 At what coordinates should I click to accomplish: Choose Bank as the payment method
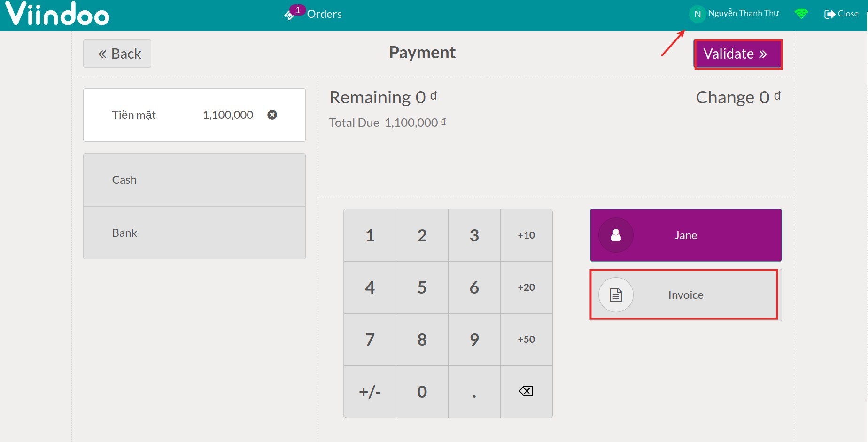click(194, 233)
